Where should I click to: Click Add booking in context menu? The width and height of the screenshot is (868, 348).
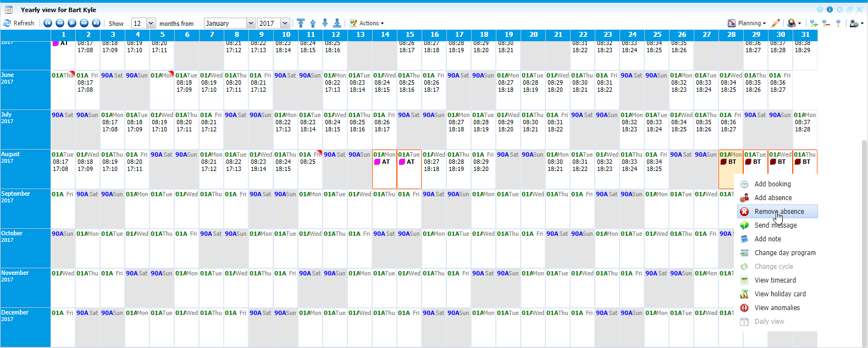(772, 184)
